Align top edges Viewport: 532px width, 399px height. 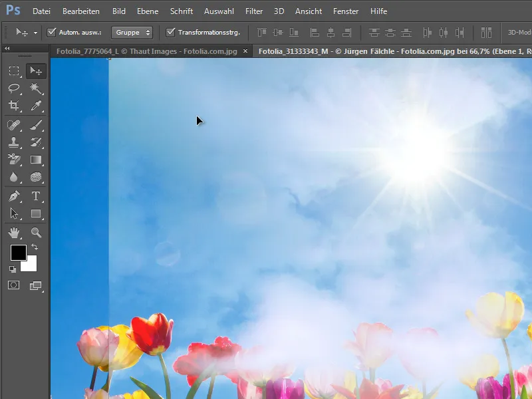(262, 33)
